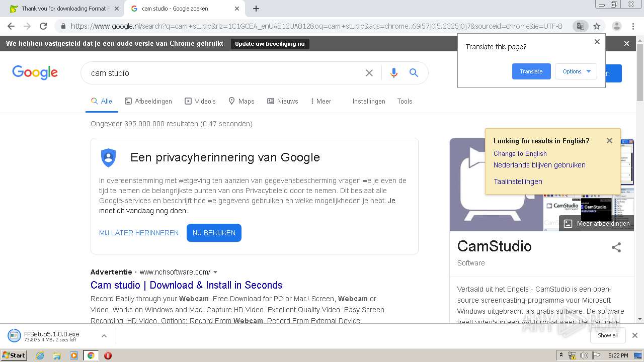This screenshot has width=644, height=362.
Task: Switch to the Afbeeldingen tab
Action: click(x=148, y=101)
